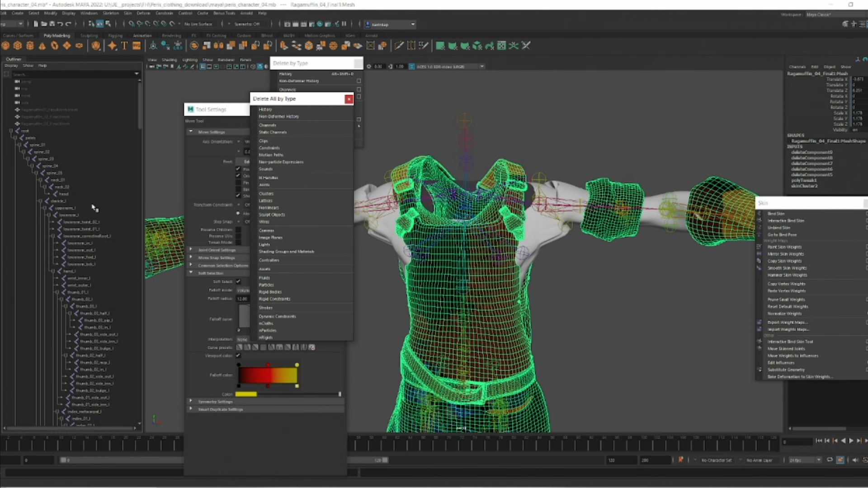Click the Open Scene folder icon

[x=44, y=24]
